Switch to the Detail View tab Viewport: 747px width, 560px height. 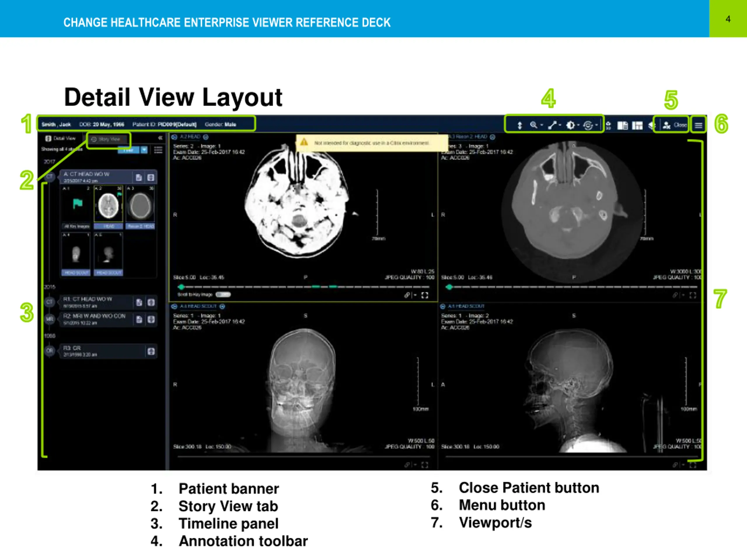[x=60, y=139]
